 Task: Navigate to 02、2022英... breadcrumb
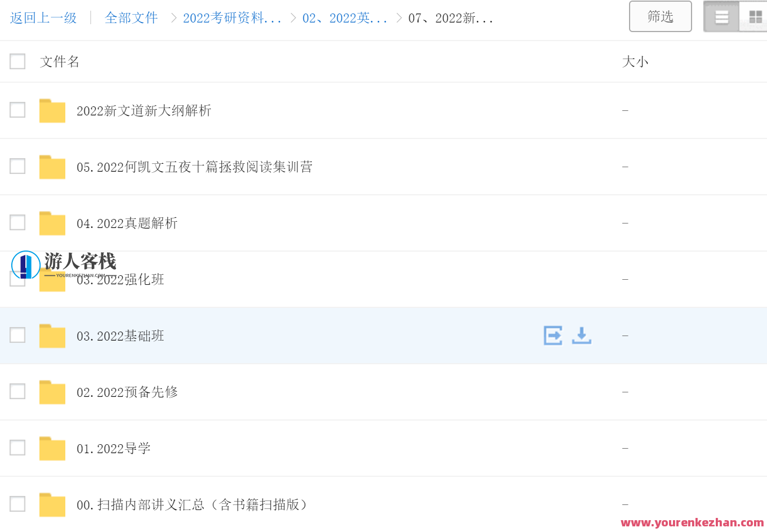pos(345,18)
